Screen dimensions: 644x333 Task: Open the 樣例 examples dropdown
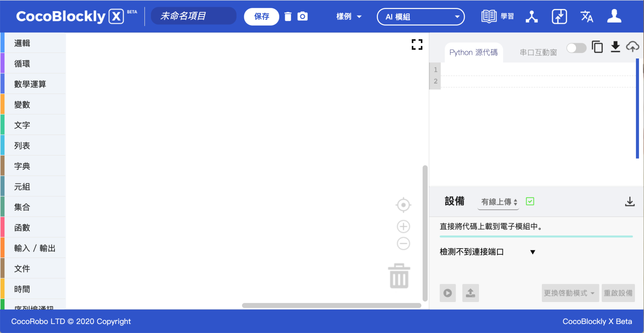coord(349,17)
